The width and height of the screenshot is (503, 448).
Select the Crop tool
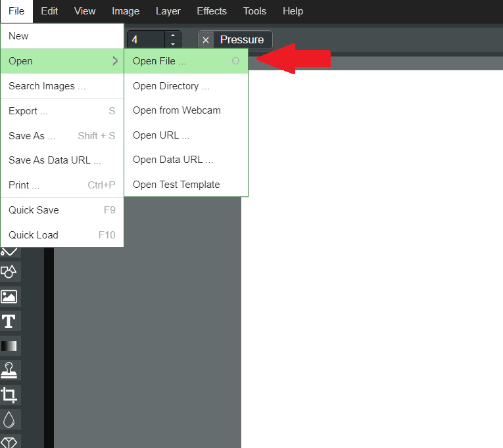point(10,395)
